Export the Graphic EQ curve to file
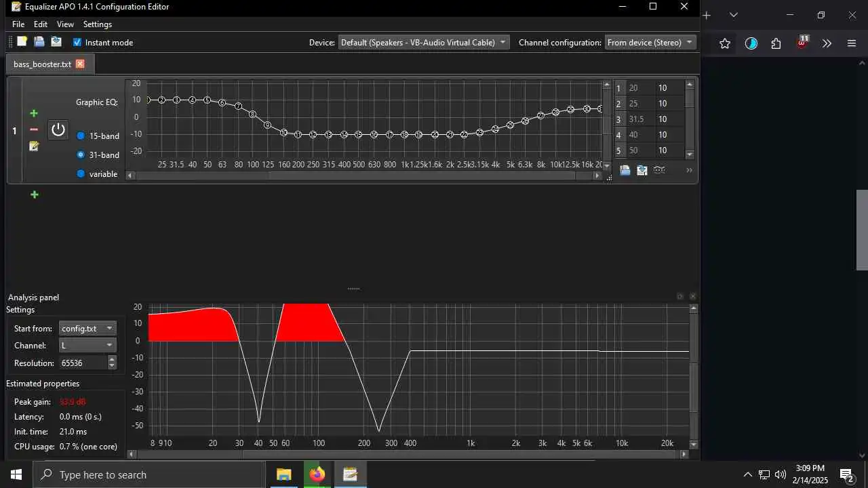The height and width of the screenshot is (488, 868). (x=642, y=170)
